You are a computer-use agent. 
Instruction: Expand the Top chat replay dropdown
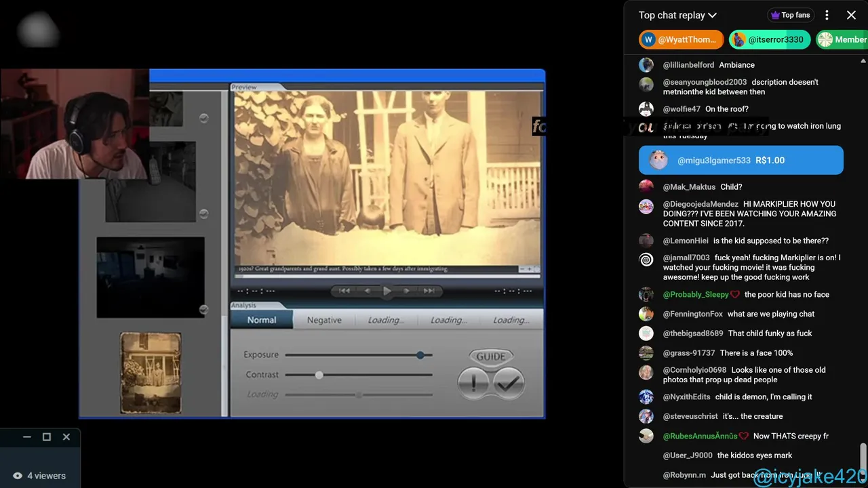click(677, 15)
